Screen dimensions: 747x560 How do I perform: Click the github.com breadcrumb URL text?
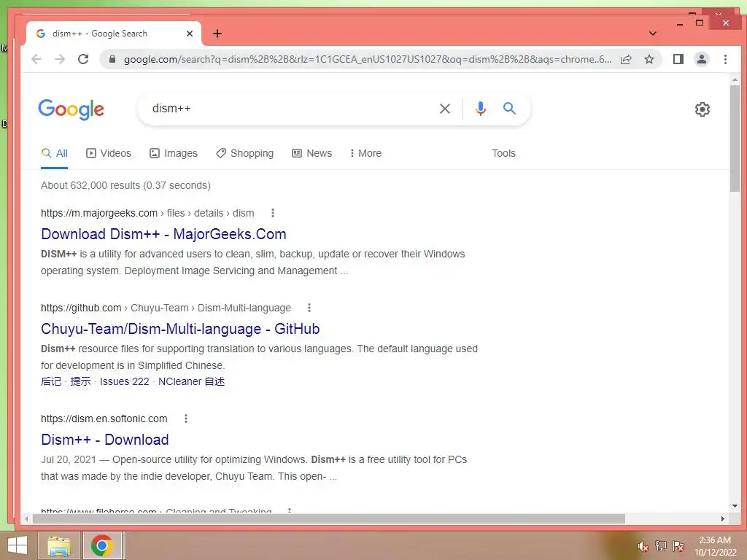click(166, 308)
